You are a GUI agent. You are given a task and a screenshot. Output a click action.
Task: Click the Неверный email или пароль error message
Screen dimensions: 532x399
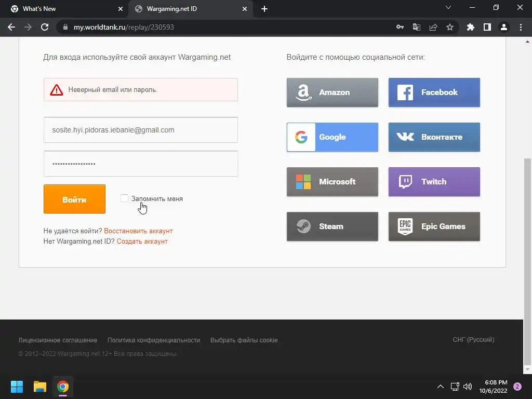pos(140,90)
